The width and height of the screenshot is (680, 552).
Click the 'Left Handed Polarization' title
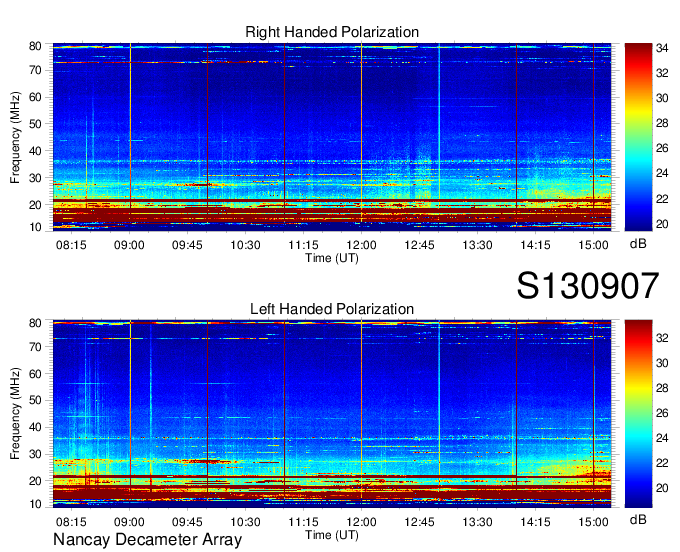pos(332,309)
